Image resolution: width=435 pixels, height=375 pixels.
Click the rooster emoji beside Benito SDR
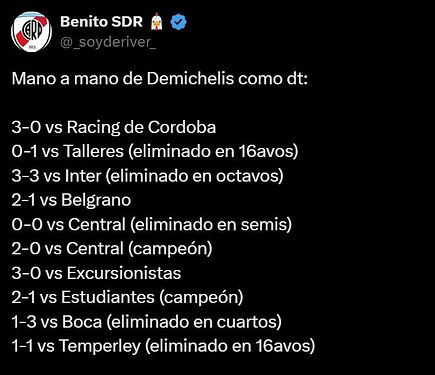click(156, 22)
